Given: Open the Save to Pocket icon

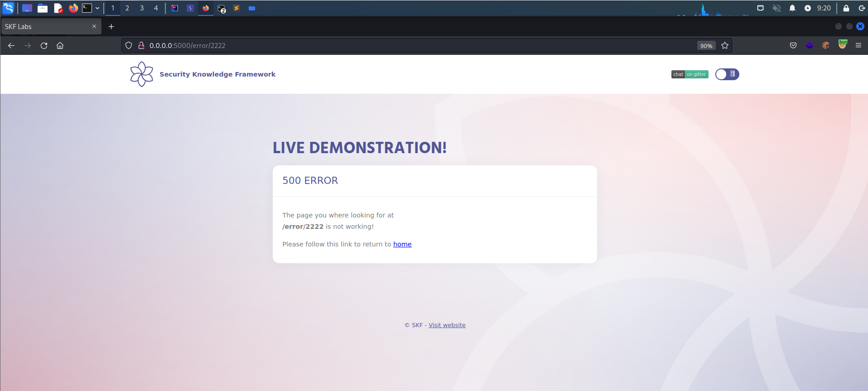Looking at the screenshot, I should 793,46.
